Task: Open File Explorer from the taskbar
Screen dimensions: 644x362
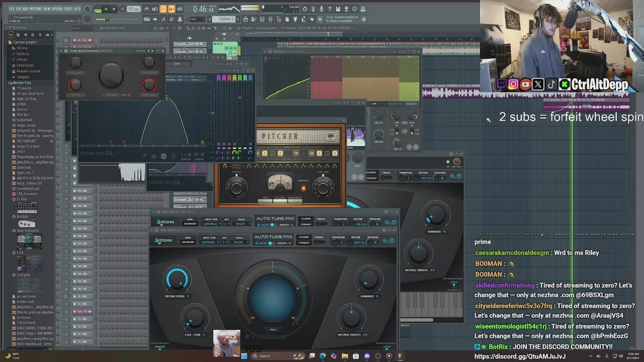Action: click(345, 356)
